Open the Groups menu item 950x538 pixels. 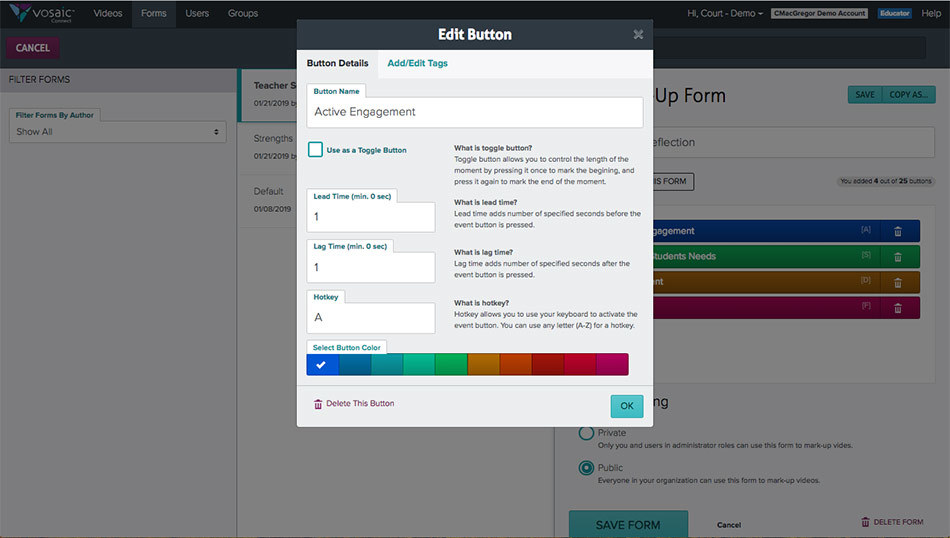click(243, 13)
